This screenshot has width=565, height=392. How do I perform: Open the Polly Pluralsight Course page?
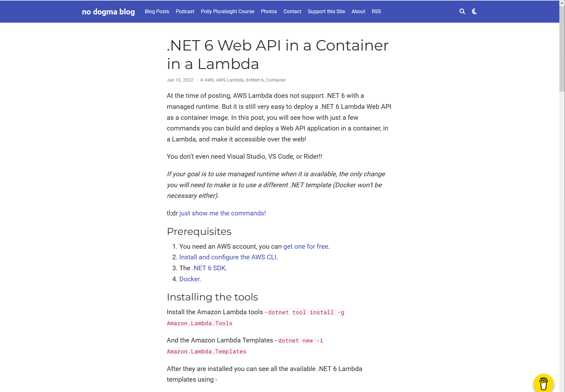[x=228, y=12]
